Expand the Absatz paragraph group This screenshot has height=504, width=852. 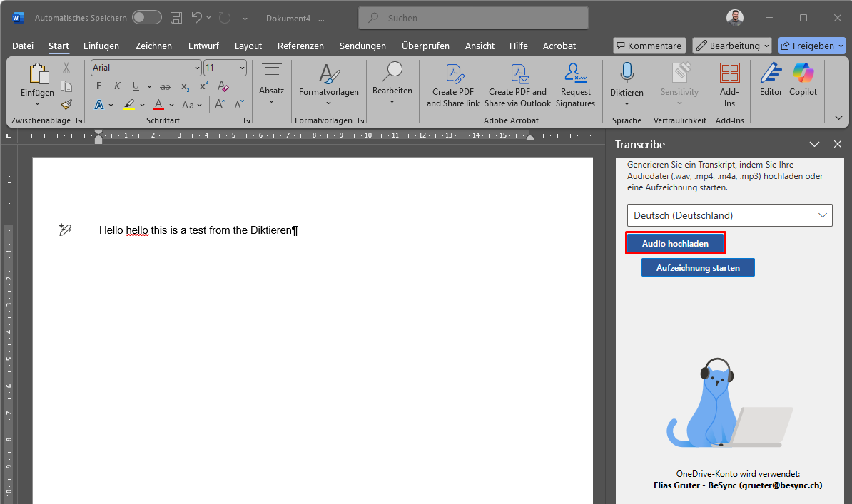272,102
